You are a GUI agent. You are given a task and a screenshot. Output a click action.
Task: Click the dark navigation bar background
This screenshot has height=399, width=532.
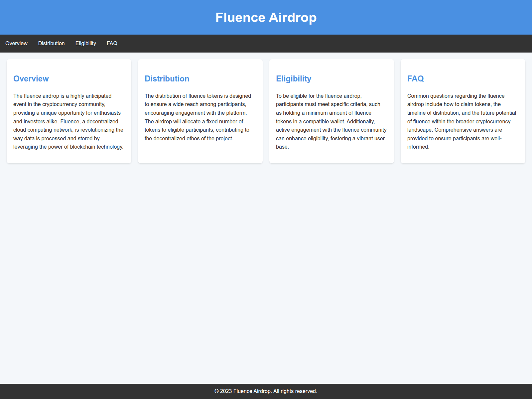266,43
